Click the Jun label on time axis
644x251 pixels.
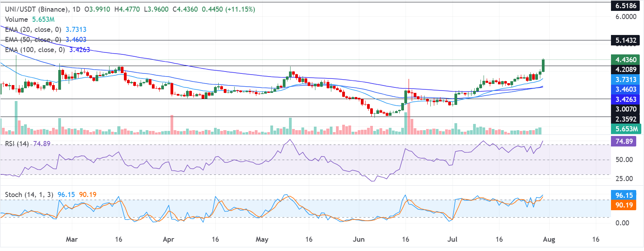click(359, 239)
